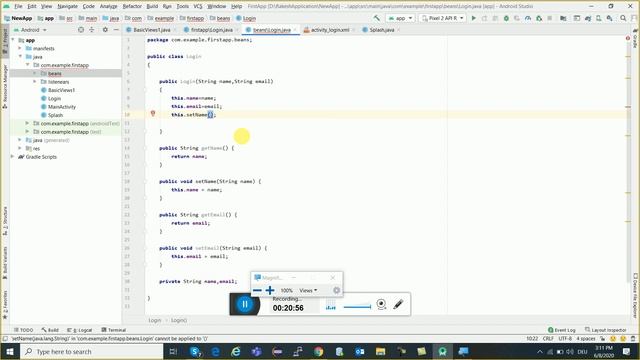Open Google Chrome from the taskbar
The height and width of the screenshot is (360, 640).
tap(318, 351)
